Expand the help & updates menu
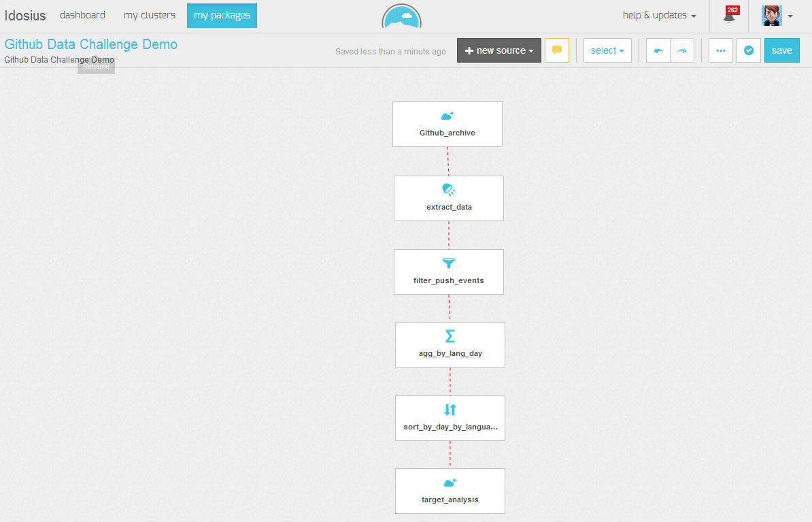 659,16
